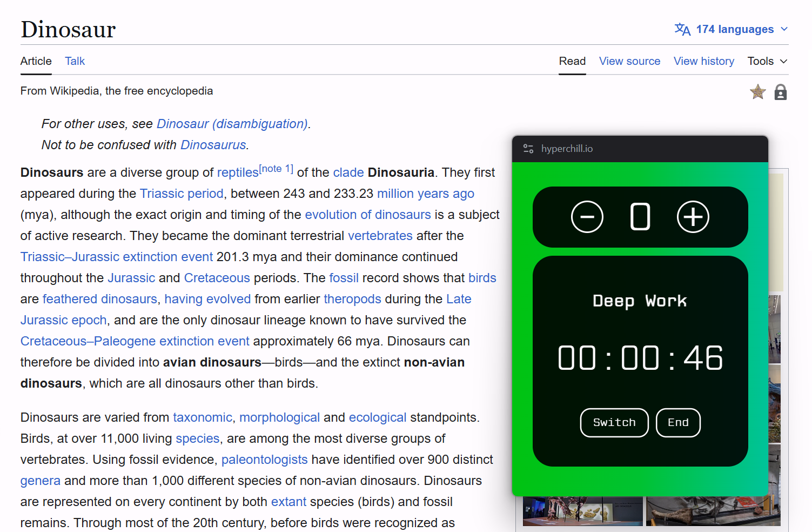
Task: Click the note 1 superscript reference
Action: [276, 169]
